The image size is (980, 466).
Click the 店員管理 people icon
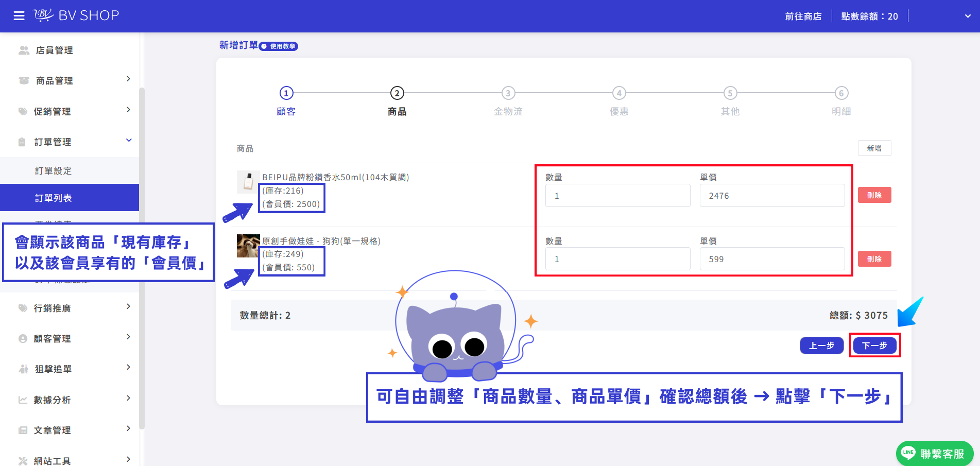pos(24,50)
